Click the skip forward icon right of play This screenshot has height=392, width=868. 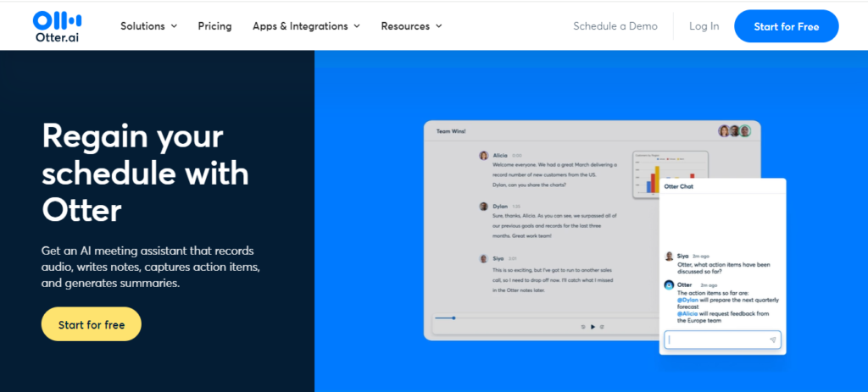(602, 327)
